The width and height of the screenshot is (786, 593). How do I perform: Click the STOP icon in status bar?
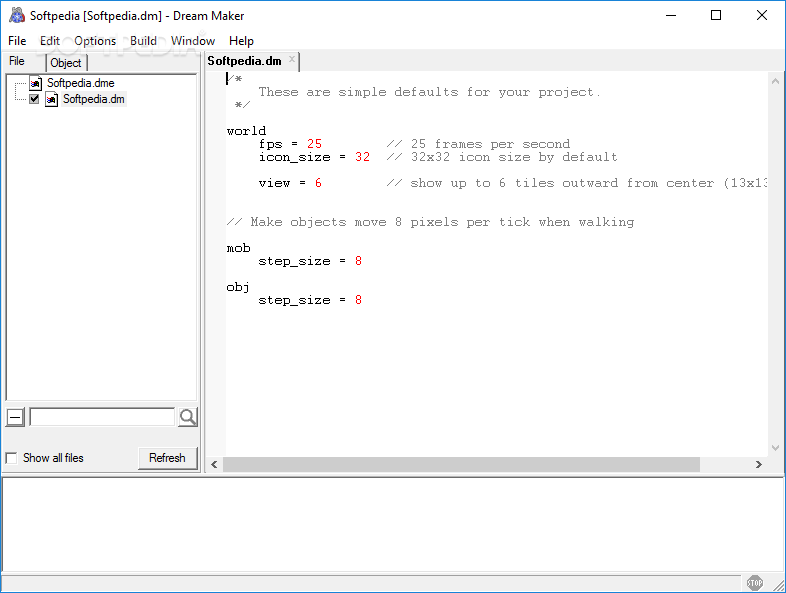click(754, 582)
